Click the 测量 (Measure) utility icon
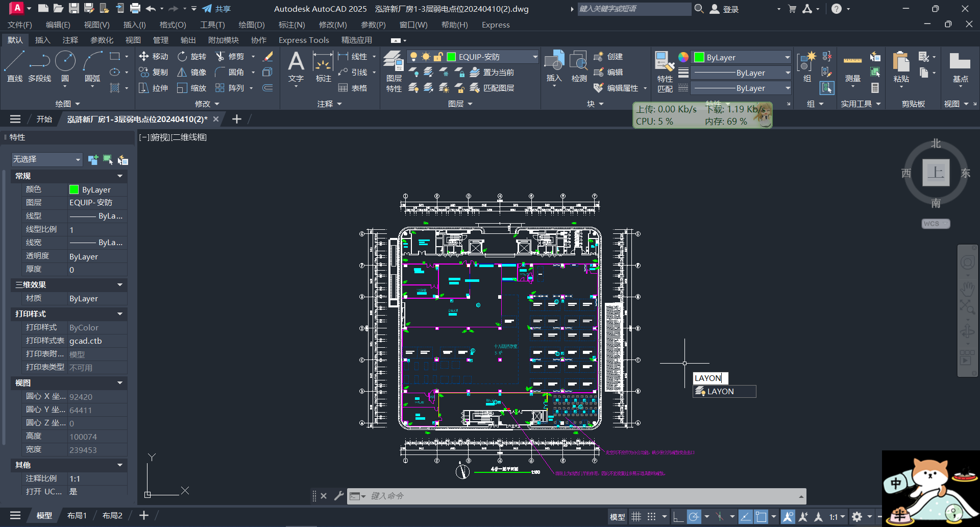The height and width of the screenshot is (527, 980). 852,67
